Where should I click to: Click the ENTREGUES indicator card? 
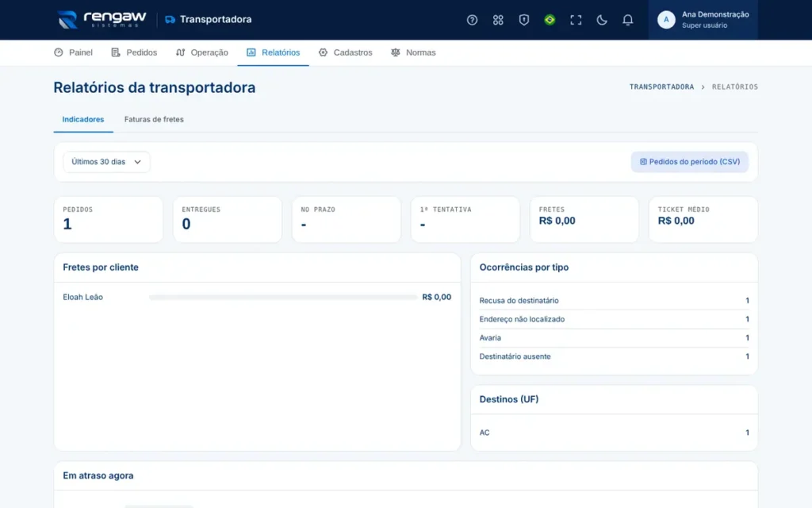point(228,219)
